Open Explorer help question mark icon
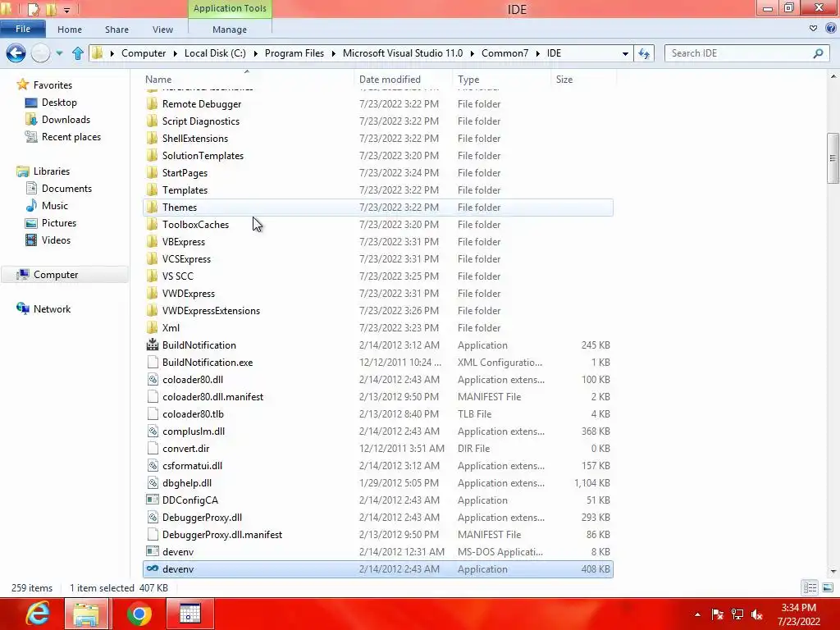This screenshot has width=840, height=630. point(831,29)
